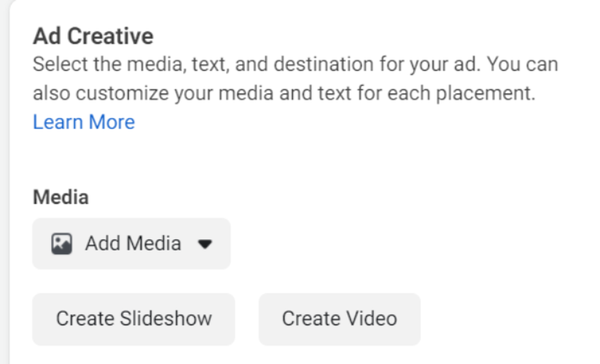Click the caret arrow beside Add Media
The height and width of the screenshot is (364, 600).
pyautogui.click(x=204, y=244)
